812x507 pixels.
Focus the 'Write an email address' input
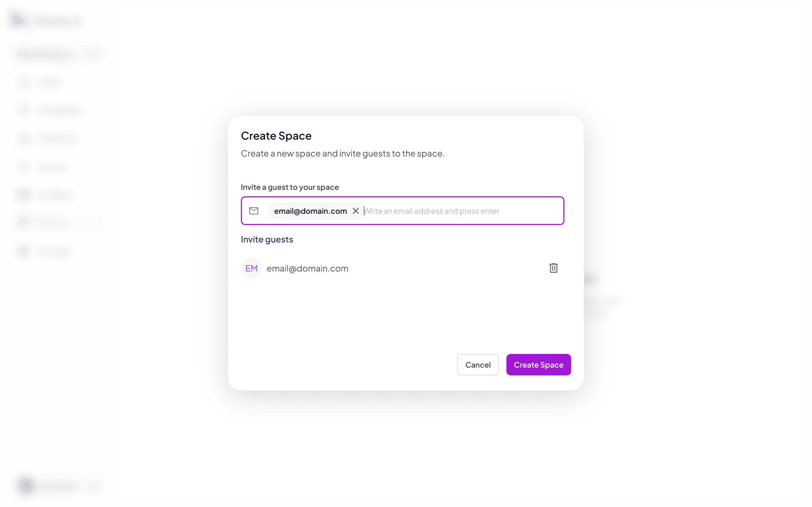(463, 211)
